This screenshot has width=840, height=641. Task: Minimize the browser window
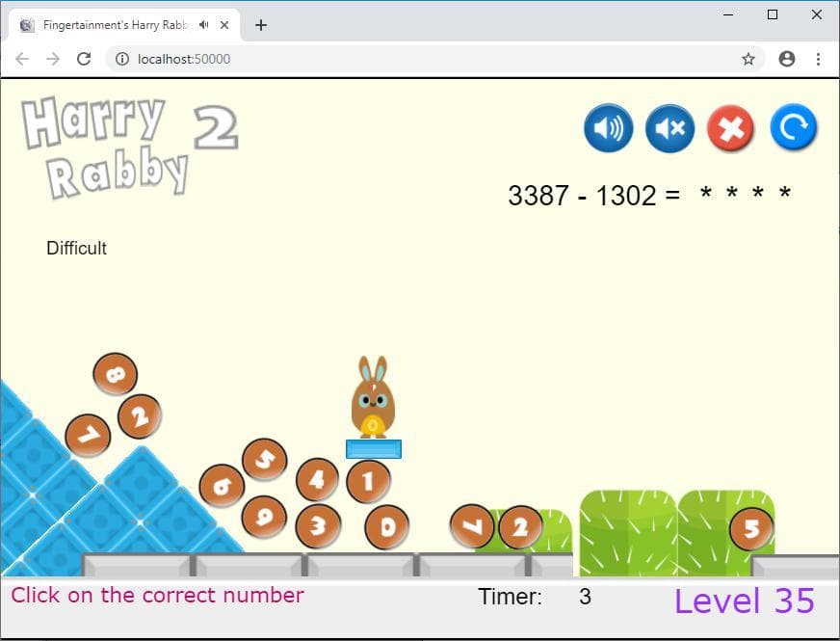click(728, 15)
